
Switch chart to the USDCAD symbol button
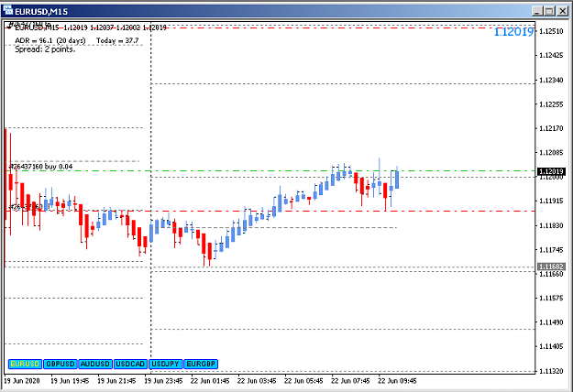click(x=130, y=364)
